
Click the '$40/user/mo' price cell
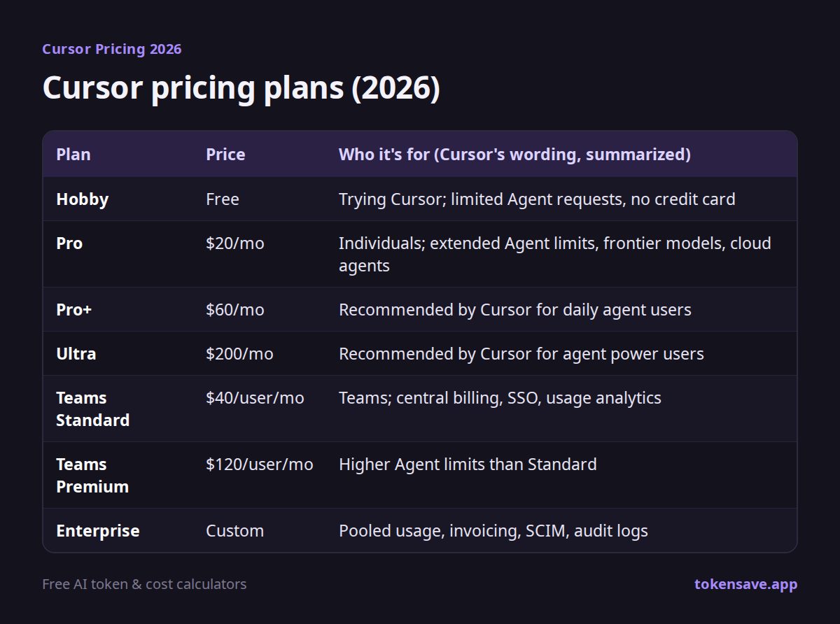(255, 398)
